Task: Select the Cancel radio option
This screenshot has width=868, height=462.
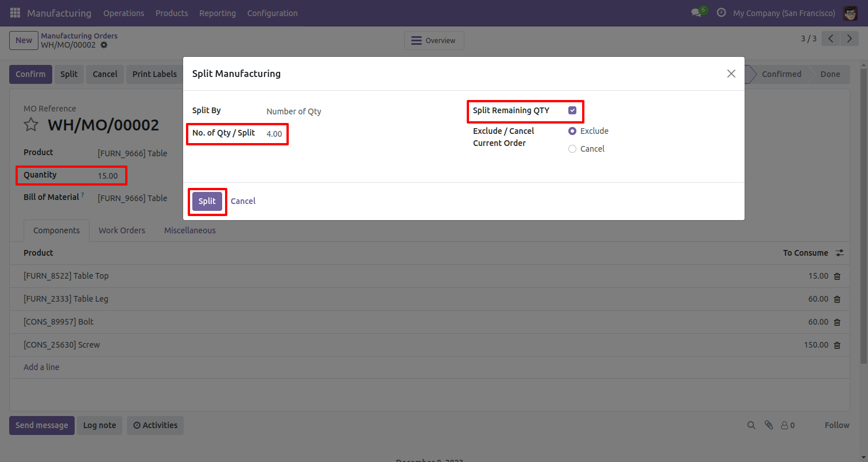Action: pyautogui.click(x=572, y=149)
